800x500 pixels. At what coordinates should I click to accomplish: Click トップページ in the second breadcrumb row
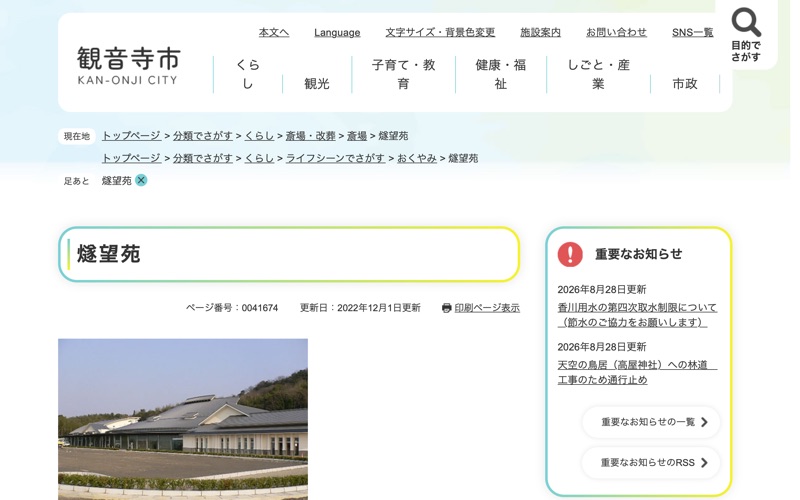tap(132, 158)
